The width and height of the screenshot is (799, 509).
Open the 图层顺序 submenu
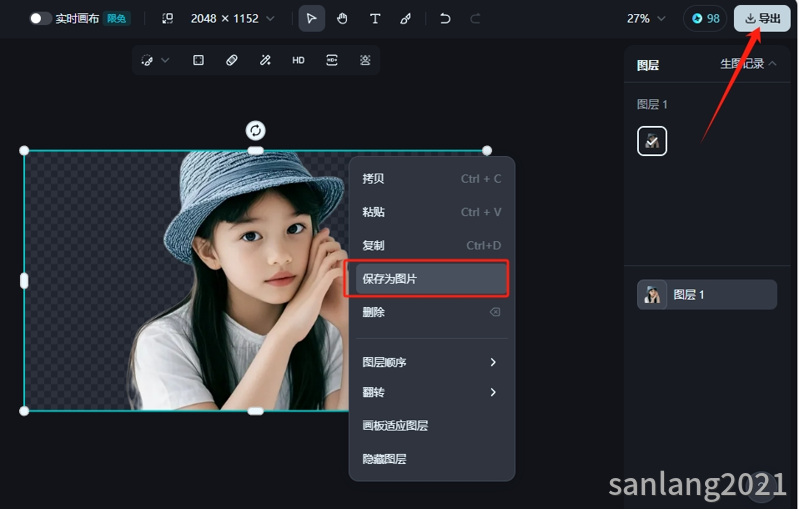(432, 362)
